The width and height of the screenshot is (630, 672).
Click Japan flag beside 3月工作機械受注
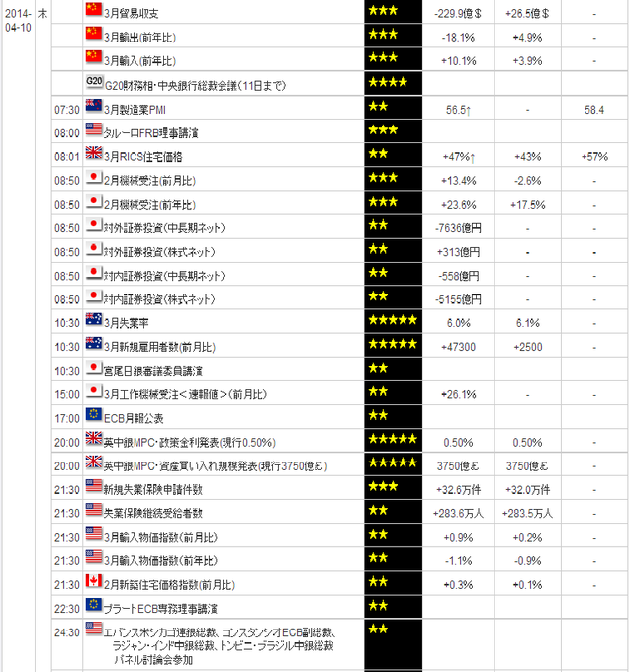tap(94, 390)
